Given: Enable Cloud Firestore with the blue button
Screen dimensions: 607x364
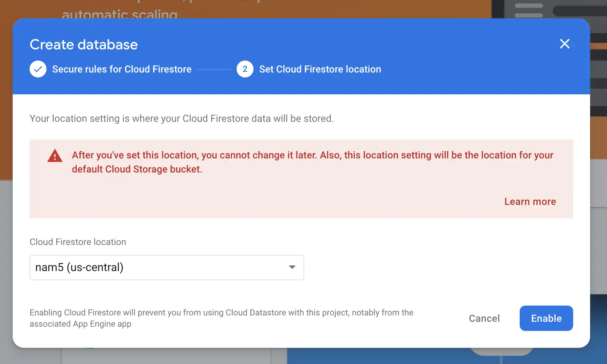Looking at the screenshot, I should pos(546,318).
